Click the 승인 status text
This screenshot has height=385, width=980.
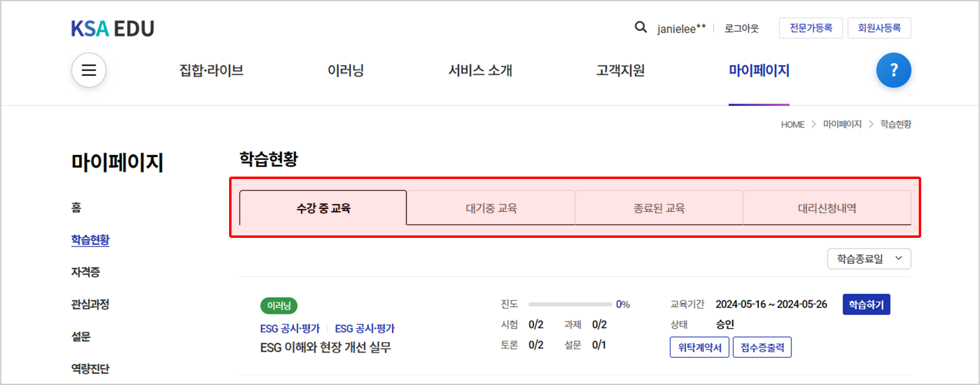(x=725, y=324)
